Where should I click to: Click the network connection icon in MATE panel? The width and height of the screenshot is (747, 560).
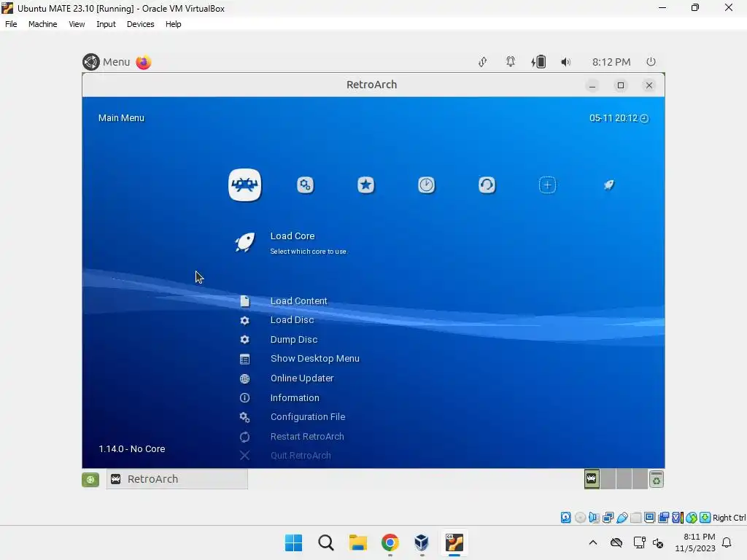(483, 62)
